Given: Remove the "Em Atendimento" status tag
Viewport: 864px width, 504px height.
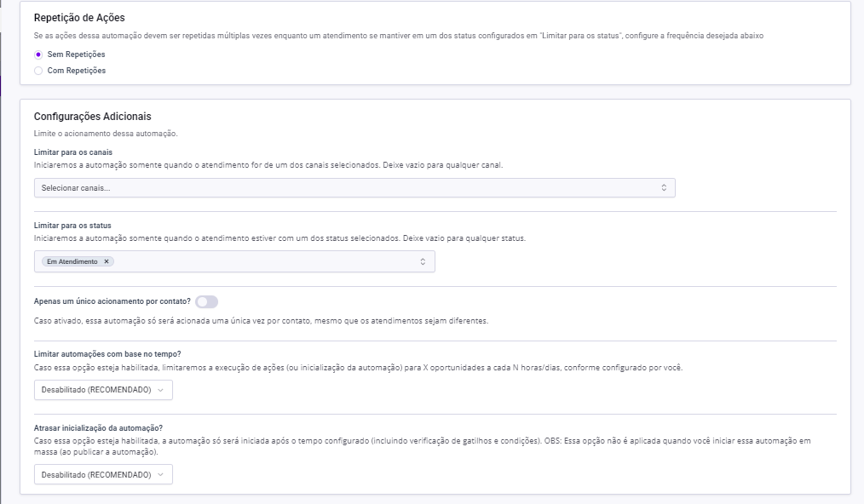Looking at the screenshot, I should coord(107,261).
